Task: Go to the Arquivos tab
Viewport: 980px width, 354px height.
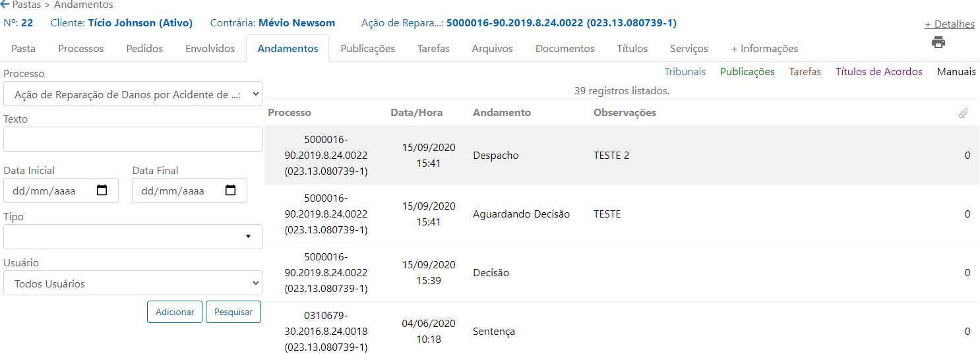Action: point(493,48)
